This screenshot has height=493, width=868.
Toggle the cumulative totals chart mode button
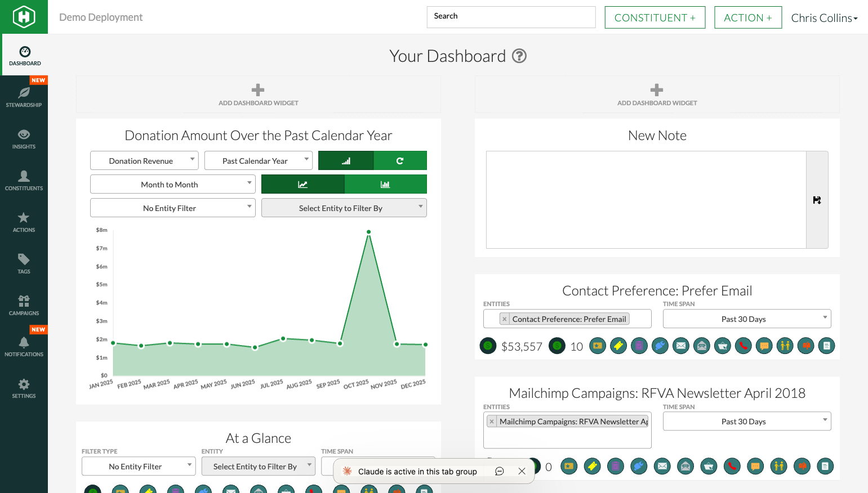tap(346, 161)
